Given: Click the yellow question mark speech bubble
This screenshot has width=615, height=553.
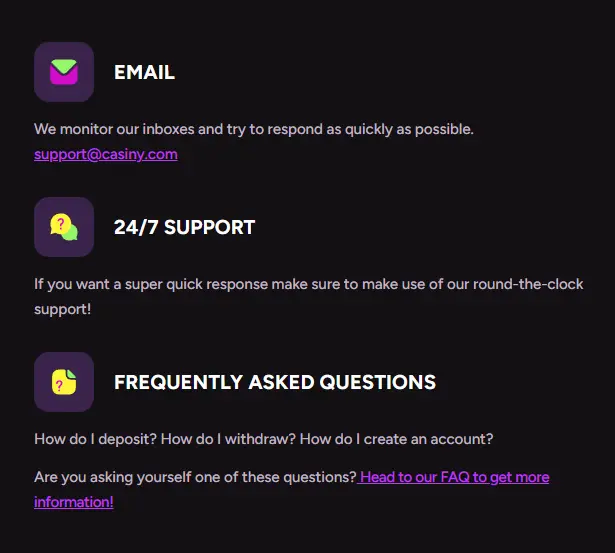Looking at the screenshot, I should 60,224.
